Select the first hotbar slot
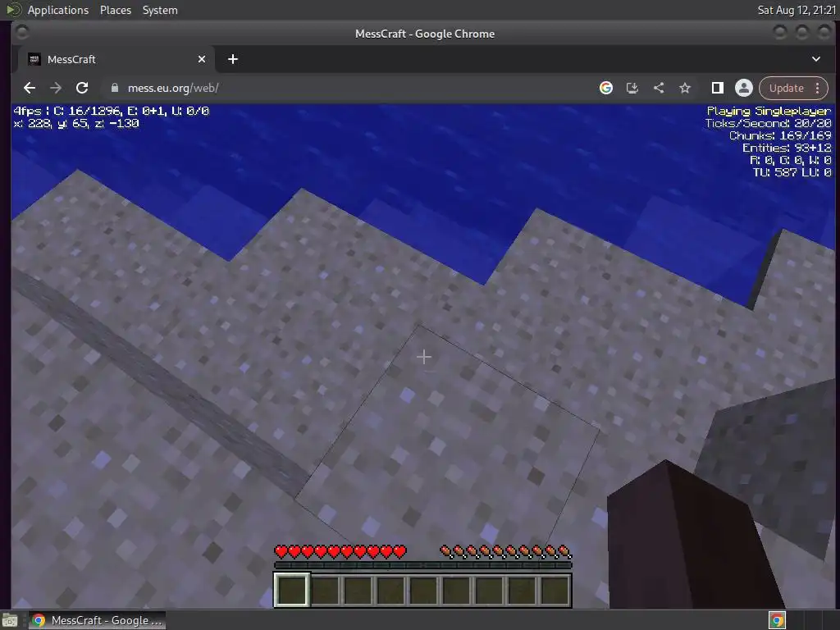 (292, 590)
